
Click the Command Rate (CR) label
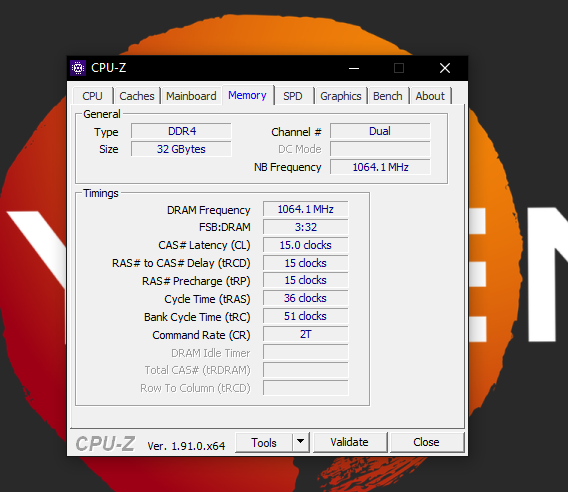click(201, 335)
